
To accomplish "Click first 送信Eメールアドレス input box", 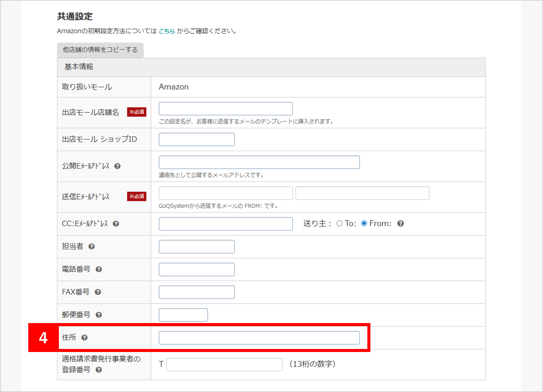I will [225, 193].
